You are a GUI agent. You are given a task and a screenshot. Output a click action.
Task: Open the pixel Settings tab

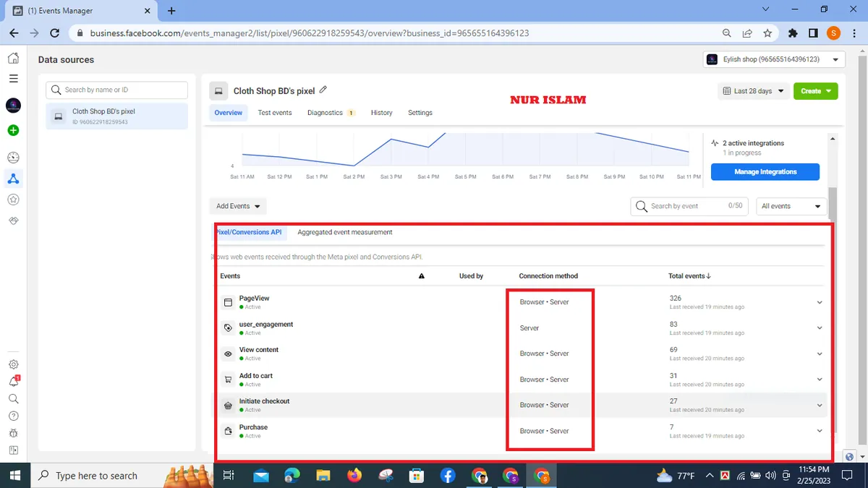pyautogui.click(x=420, y=113)
